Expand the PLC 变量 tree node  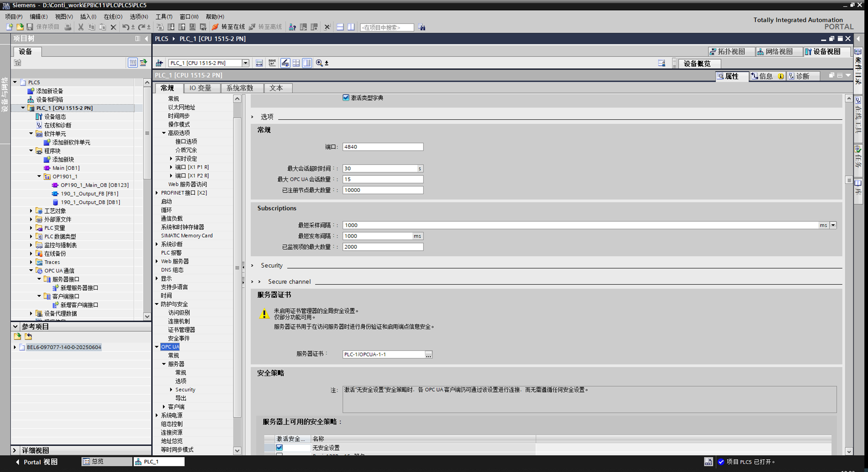31,228
